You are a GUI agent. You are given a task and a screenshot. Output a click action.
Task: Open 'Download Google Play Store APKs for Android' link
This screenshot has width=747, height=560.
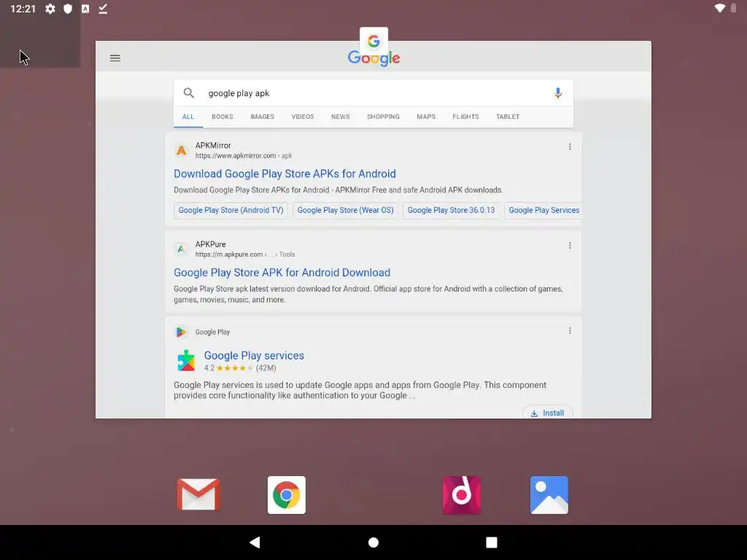pyautogui.click(x=285, y=174)
